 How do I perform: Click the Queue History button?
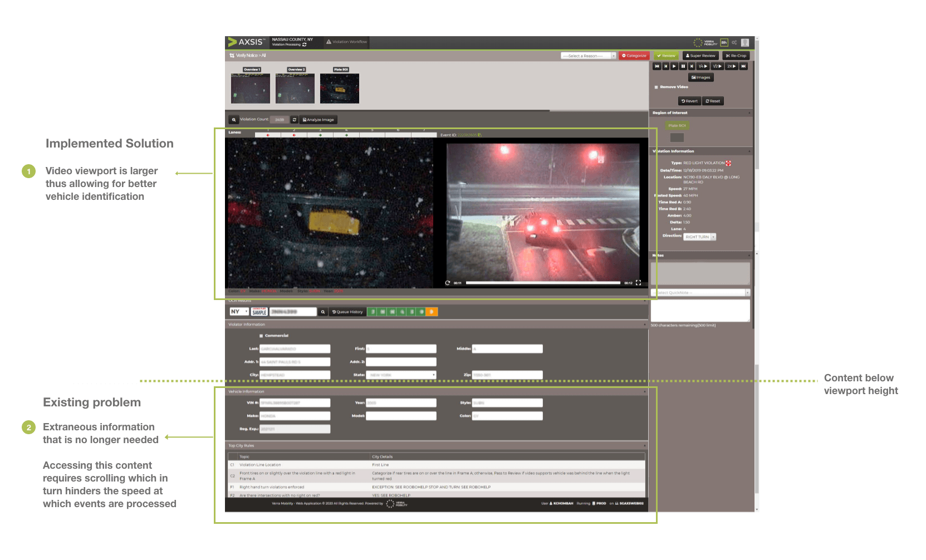[x=347, y=312]
